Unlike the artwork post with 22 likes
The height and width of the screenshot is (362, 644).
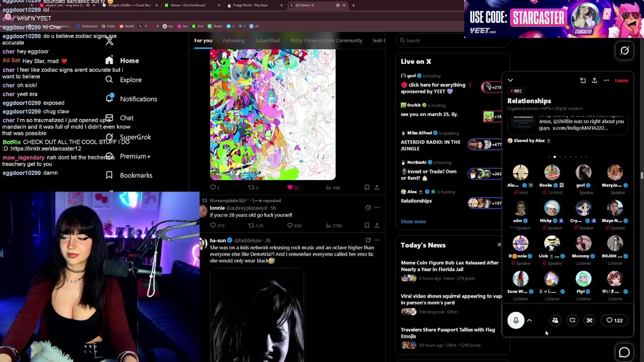[x=293, y=188]
